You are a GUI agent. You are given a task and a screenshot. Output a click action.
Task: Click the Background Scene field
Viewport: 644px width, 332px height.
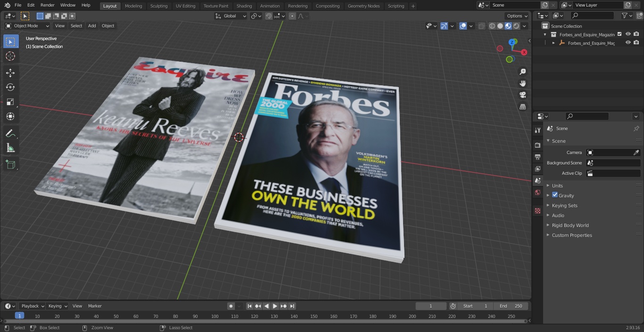click(613, 163)
